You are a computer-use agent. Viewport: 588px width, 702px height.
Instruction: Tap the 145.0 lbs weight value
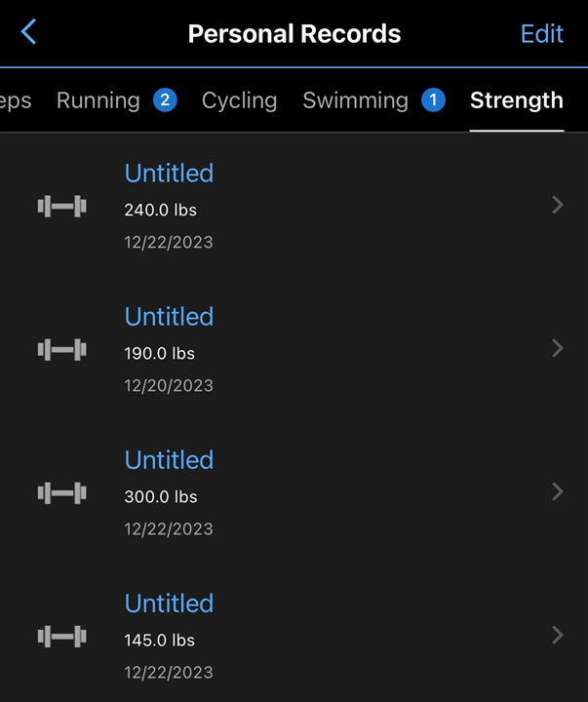160,641
